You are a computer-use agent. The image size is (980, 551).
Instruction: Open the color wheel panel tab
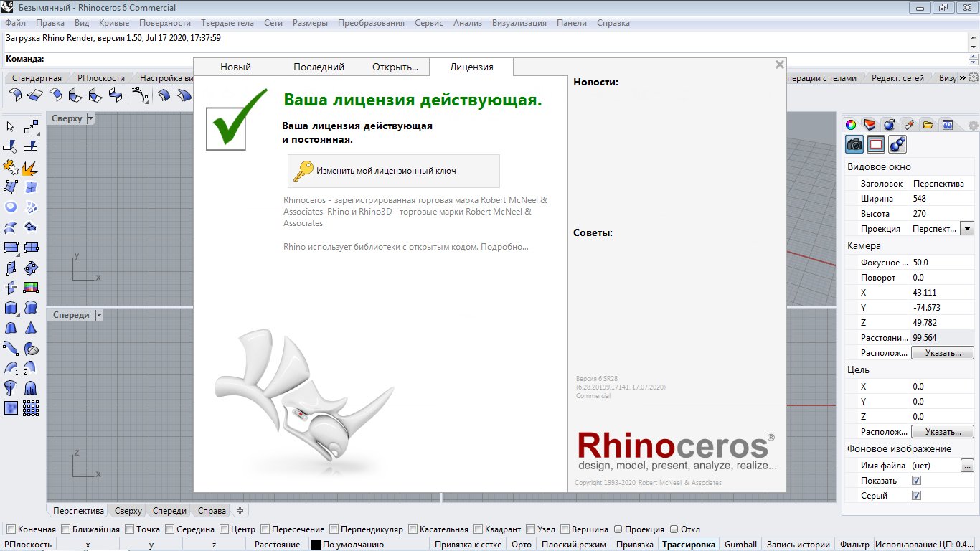click(x=851, y=124)
